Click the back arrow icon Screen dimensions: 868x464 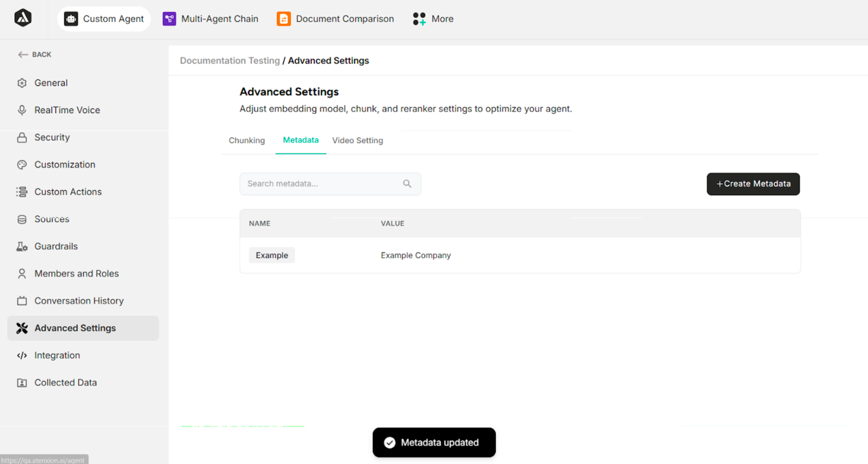23,54
